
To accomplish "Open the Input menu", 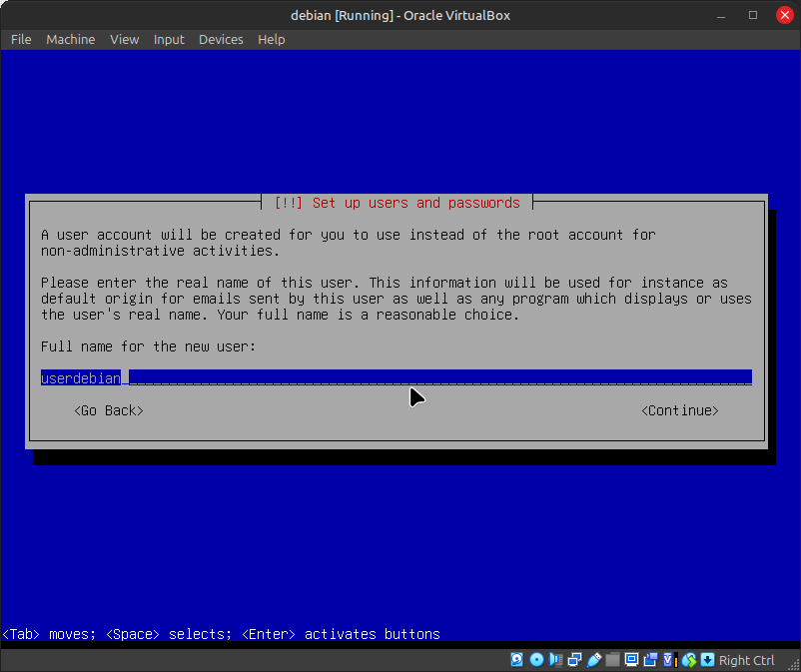I will 169,39.
